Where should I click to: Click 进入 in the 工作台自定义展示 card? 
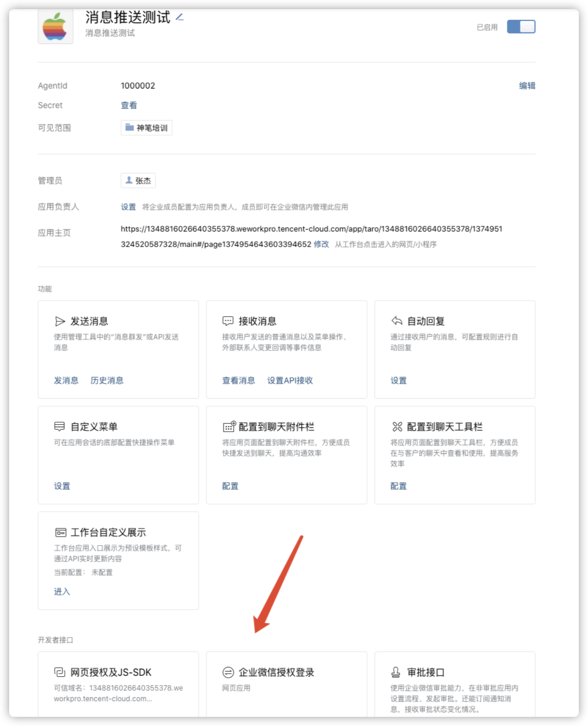(62, 592)
